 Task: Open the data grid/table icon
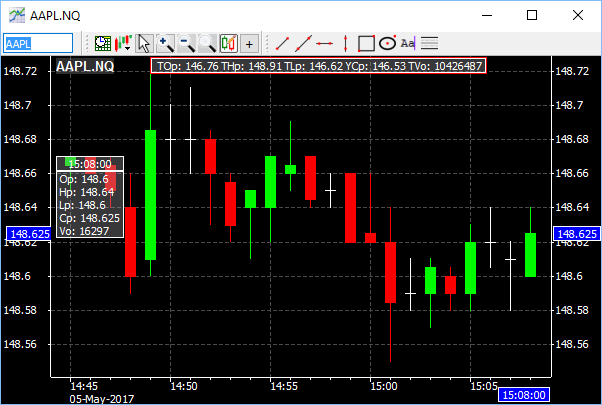pos(102,43)
